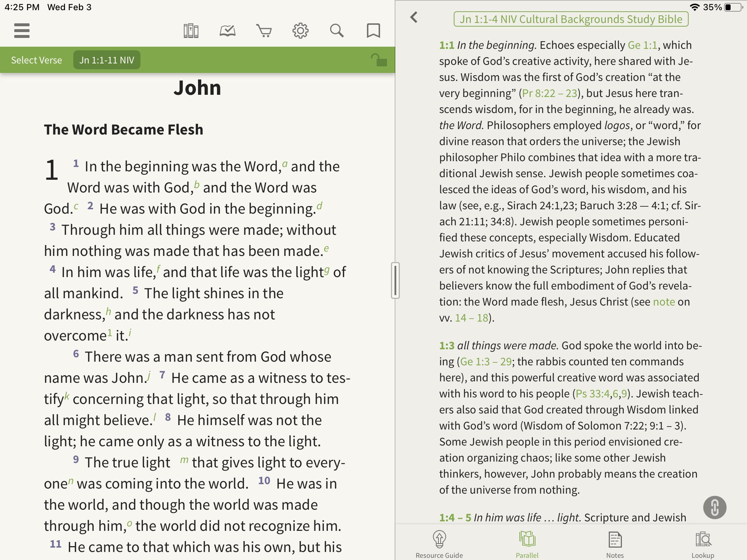Screen dimensions: 747x560
Task: Follow the Pr 8:22 – 23 reference link
Action: pos(549,93)
